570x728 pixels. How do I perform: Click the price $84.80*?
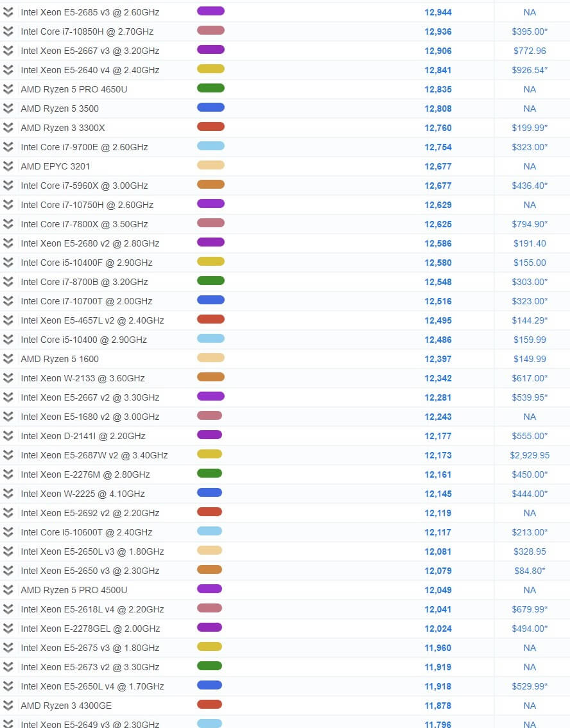(x=530, y=571)
